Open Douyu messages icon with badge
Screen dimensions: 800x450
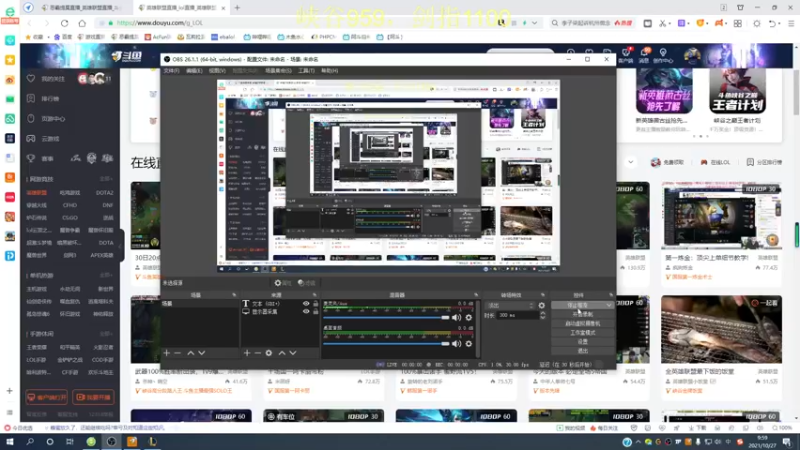click(x=644, y=55)
